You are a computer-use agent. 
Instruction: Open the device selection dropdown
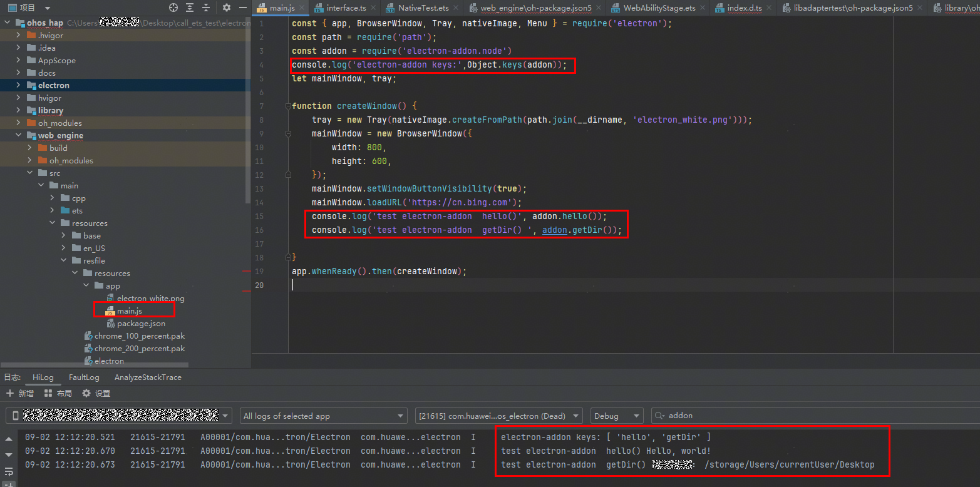point(119,416)
